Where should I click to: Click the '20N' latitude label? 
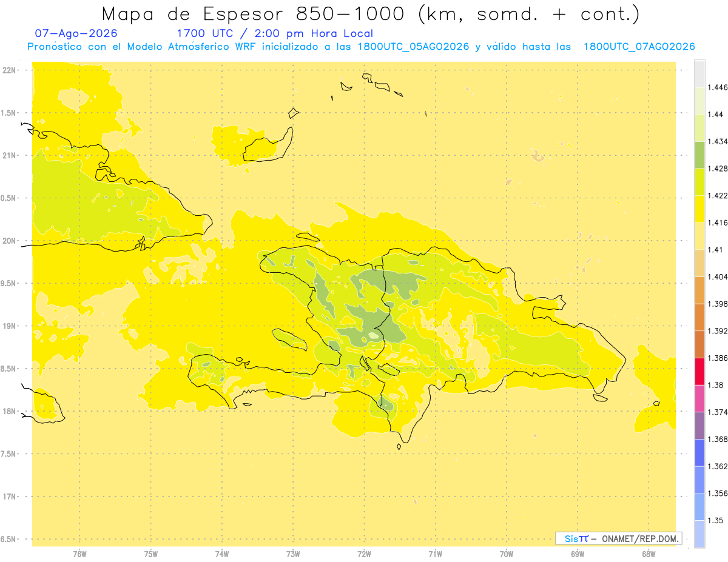coord(10,241)
